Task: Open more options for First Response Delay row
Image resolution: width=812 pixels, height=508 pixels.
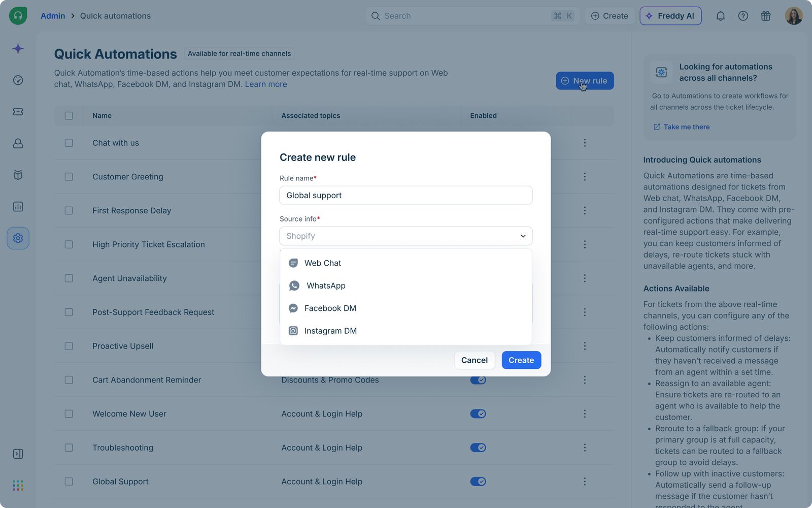Action: (x=585, y=210)
